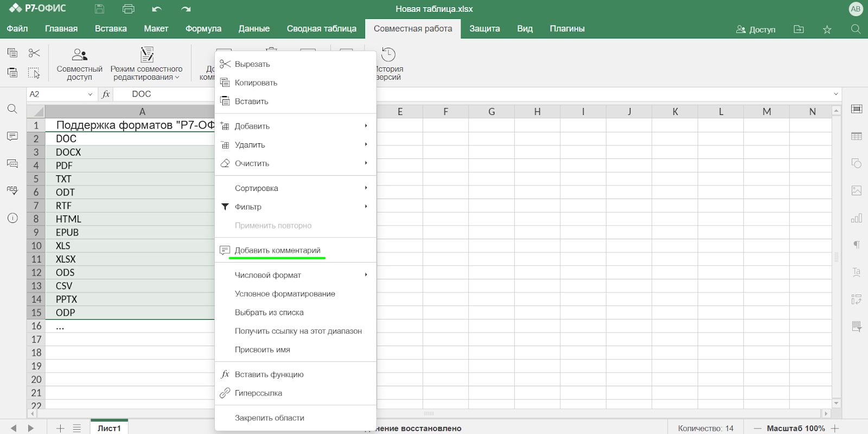
Task: Zoom out with the minus button
Action: pyautogui.click(x=758, y=428)
